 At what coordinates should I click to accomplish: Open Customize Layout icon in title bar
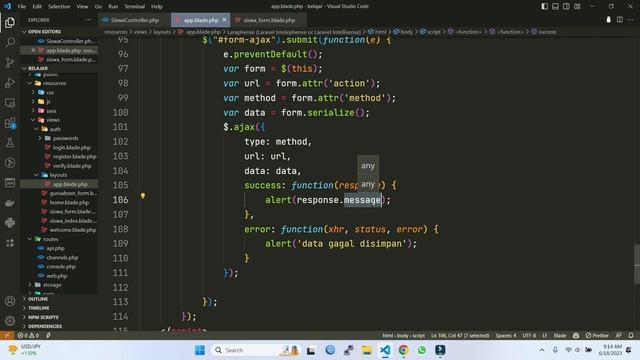(577, 6)
